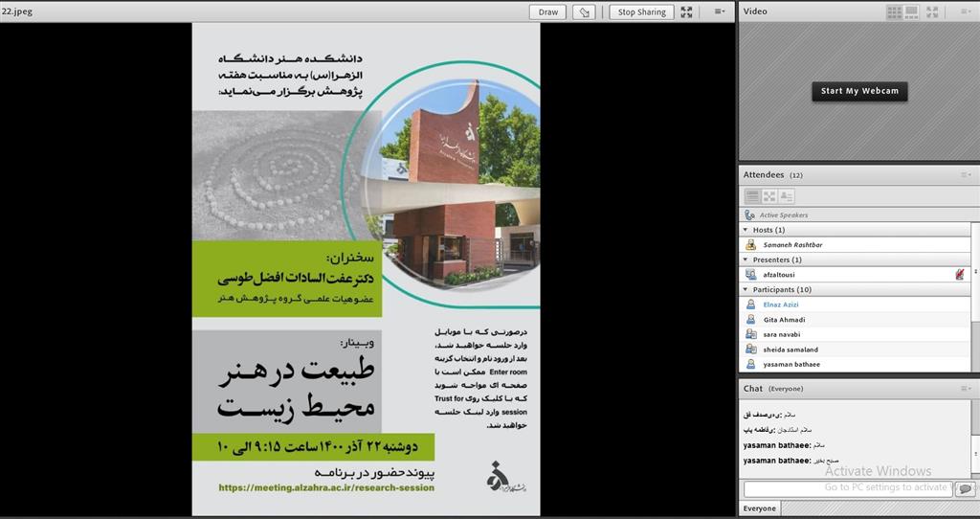Open the Share pod options menu
Viewport: 980px width, 519px height.
tap(720, 11)
